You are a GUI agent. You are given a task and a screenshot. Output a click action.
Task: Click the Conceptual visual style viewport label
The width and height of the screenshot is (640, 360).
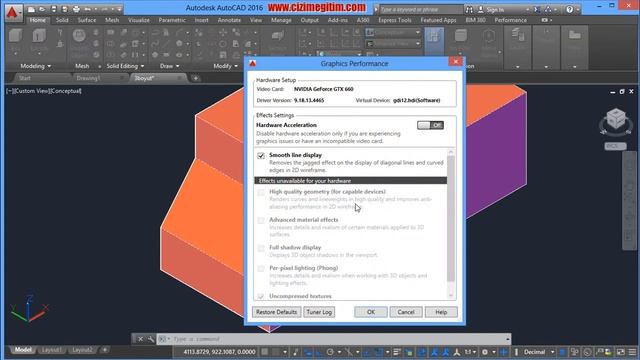tap(65, 91)
